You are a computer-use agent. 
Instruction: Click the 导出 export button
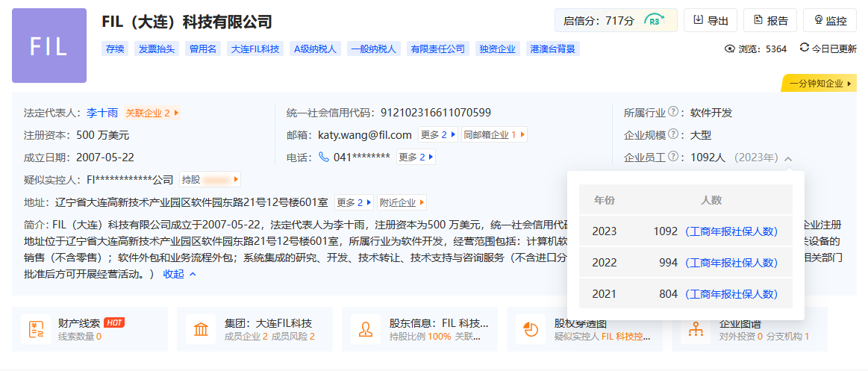(711, 21)
